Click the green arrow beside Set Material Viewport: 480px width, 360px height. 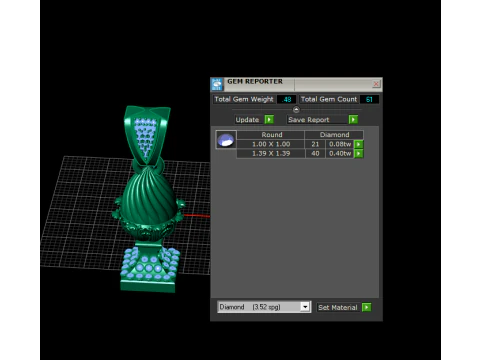(x=366, y=307)
